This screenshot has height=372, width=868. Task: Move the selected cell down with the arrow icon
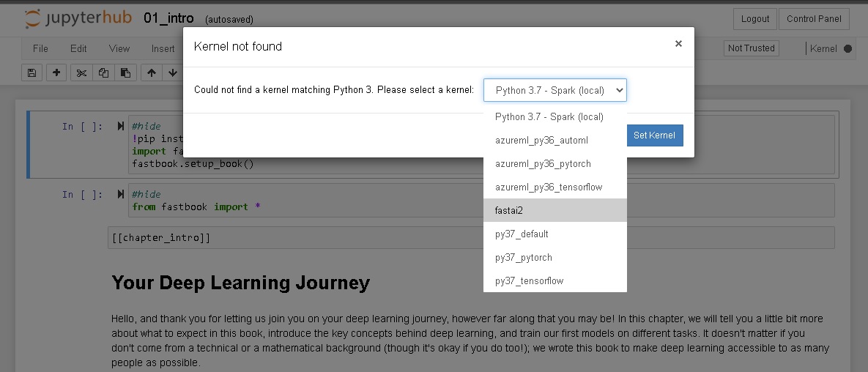tap(173, 72)
